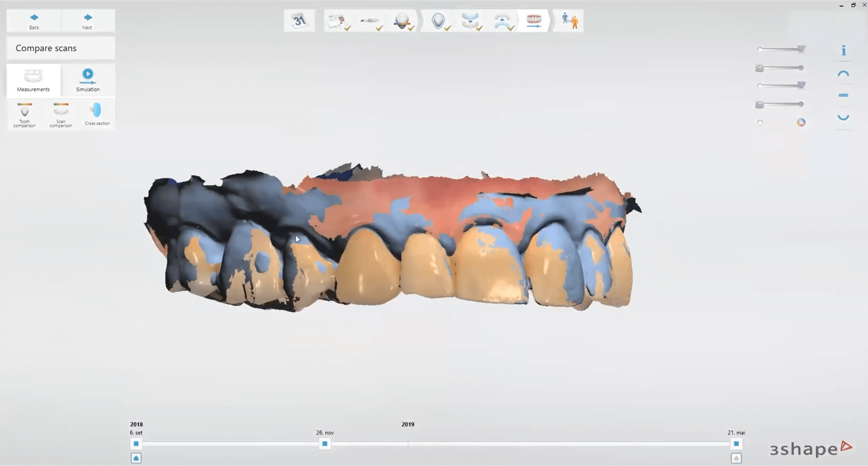Click the Back navigation button
The image size is (868, 466).
(x=33, y=20)
